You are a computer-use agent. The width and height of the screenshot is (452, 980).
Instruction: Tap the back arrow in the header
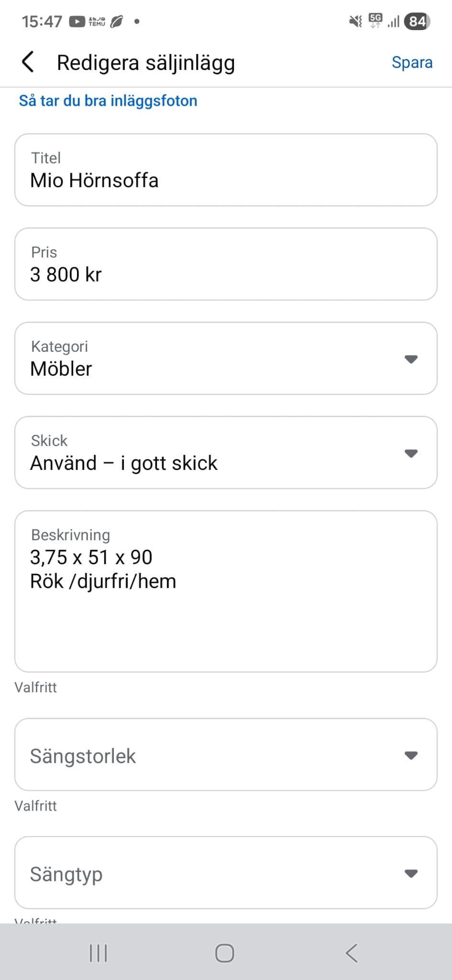click(28, 63)
